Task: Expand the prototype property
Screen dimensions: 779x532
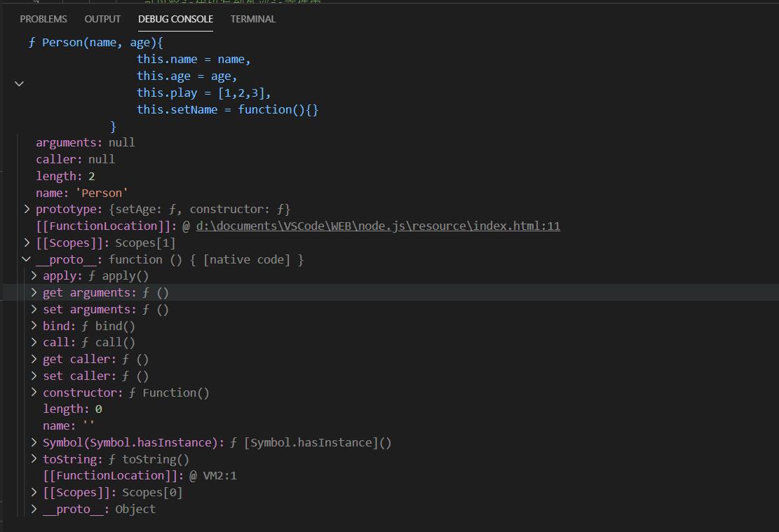Action: pos(27,209)
